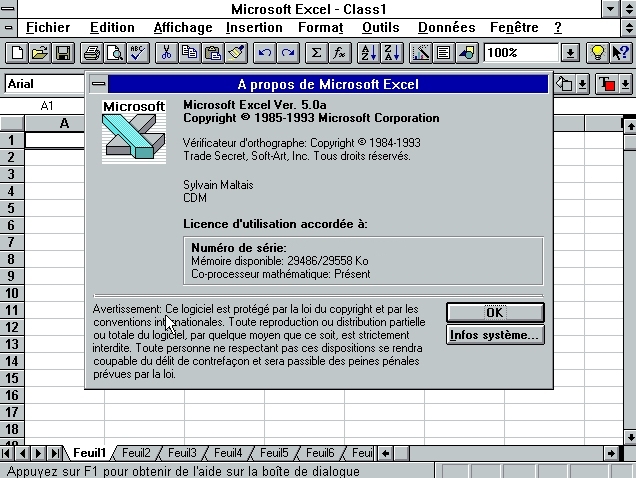Viewport: 636px width, 478px height.
Task: Jump to last sheet tab arrow
Action: [55, 453]
